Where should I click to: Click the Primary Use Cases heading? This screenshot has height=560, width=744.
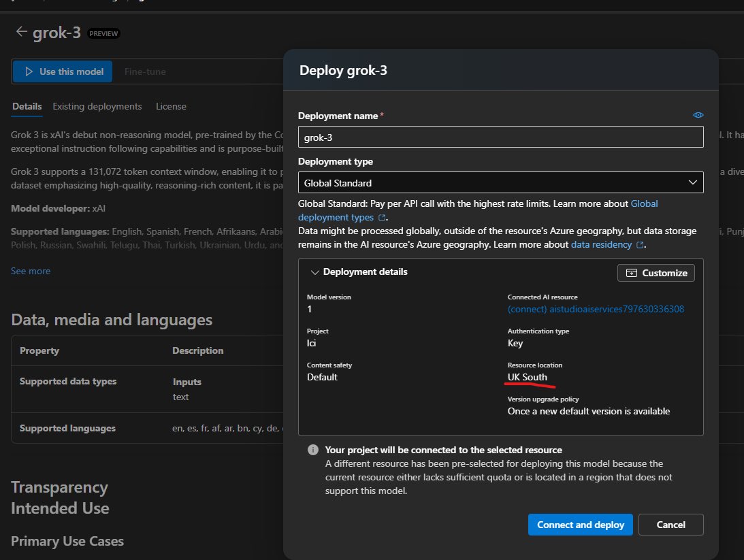click(67, 541)
